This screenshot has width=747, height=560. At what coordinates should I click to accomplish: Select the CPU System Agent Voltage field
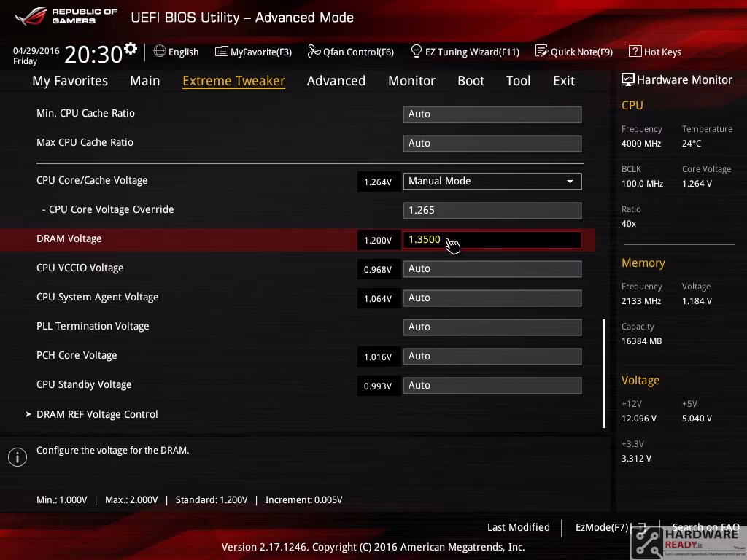[492, 298]
